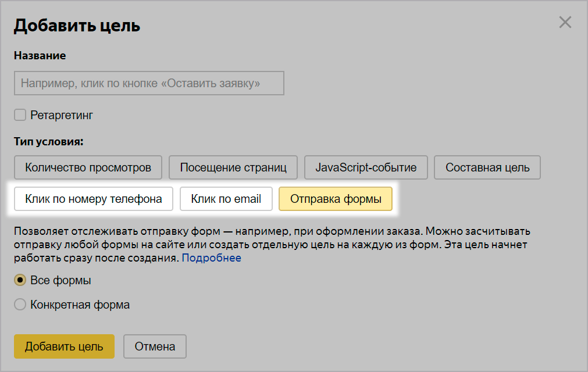
Task: Enable the Ретаргетинг checkbox
Action: pos(20,115)
